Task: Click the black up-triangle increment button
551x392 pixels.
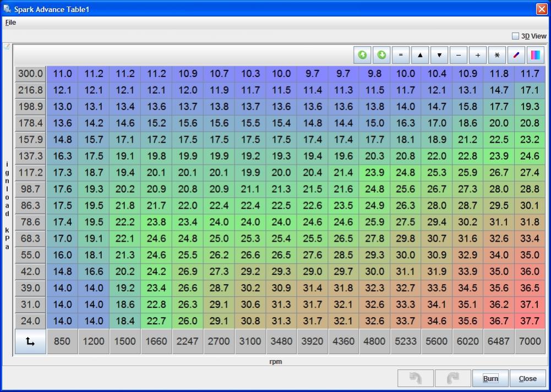Action: coord(420,55)
